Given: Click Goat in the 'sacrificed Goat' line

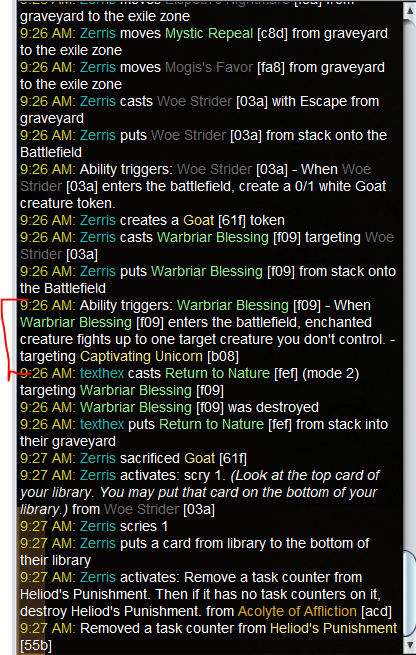Looking at the screenshot, I should [x=200, y=458].
